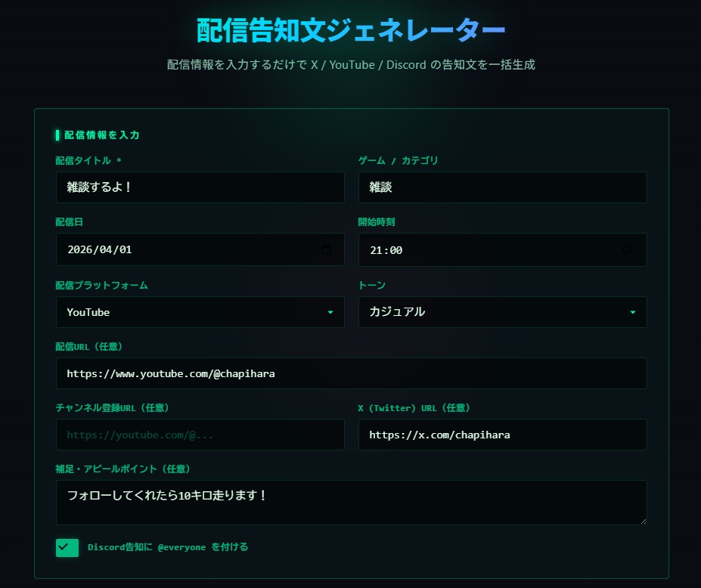Click the textarea resize handle in 補足・アピールポイント
701x588 pixels.
click(x=643, y=520)
